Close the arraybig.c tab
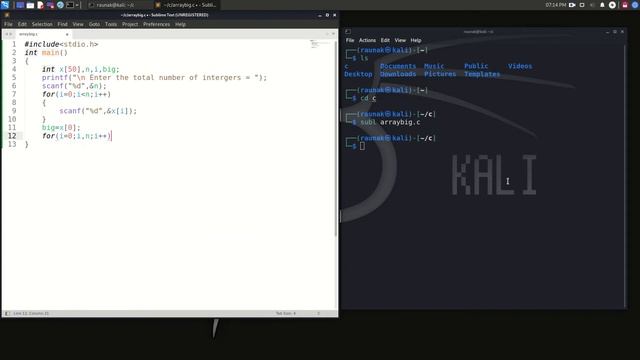The height and width of the screenshot is (360, 640). pos(67,34)
